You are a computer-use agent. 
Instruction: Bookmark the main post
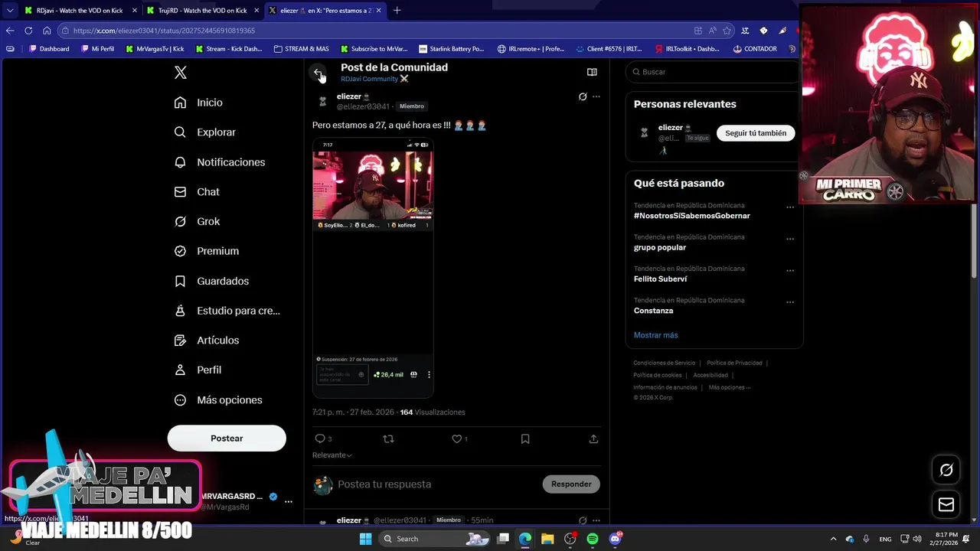click(x=525, y=439)
